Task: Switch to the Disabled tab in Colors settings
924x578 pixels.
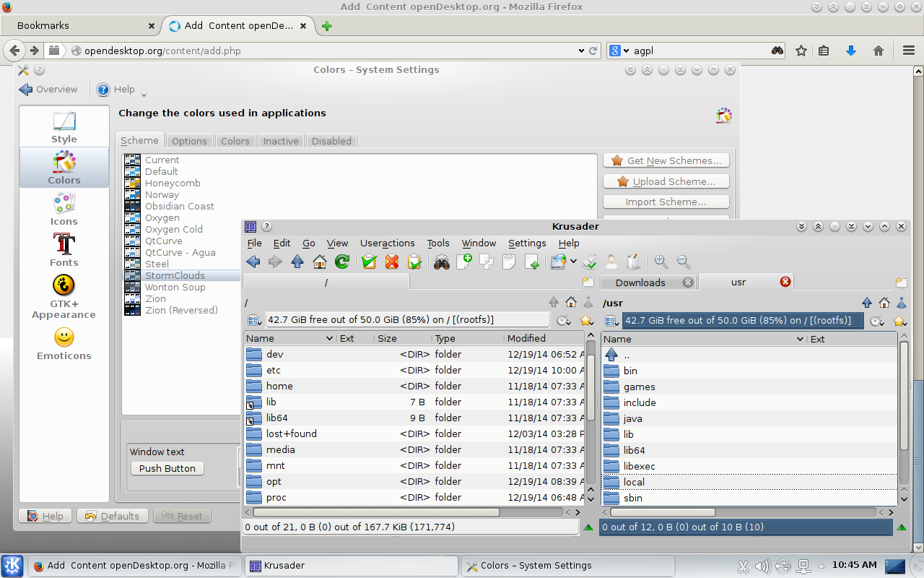Action: pos(331,141)
